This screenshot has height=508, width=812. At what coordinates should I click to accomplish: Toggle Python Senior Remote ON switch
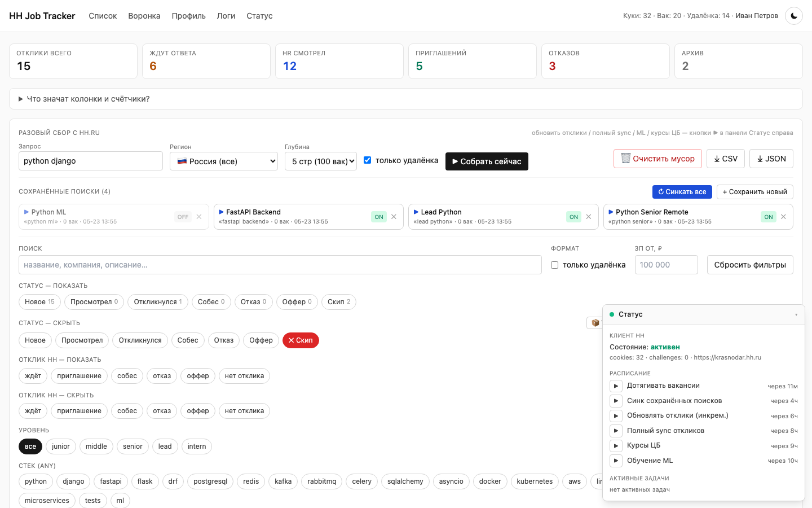[769, 217]
